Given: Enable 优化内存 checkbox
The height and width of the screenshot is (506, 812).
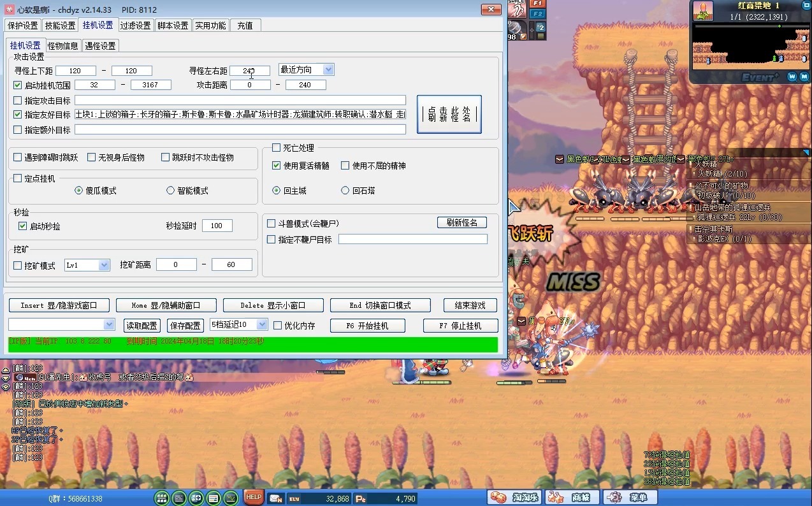Looking at the screenshot, I should pos(277,325).
